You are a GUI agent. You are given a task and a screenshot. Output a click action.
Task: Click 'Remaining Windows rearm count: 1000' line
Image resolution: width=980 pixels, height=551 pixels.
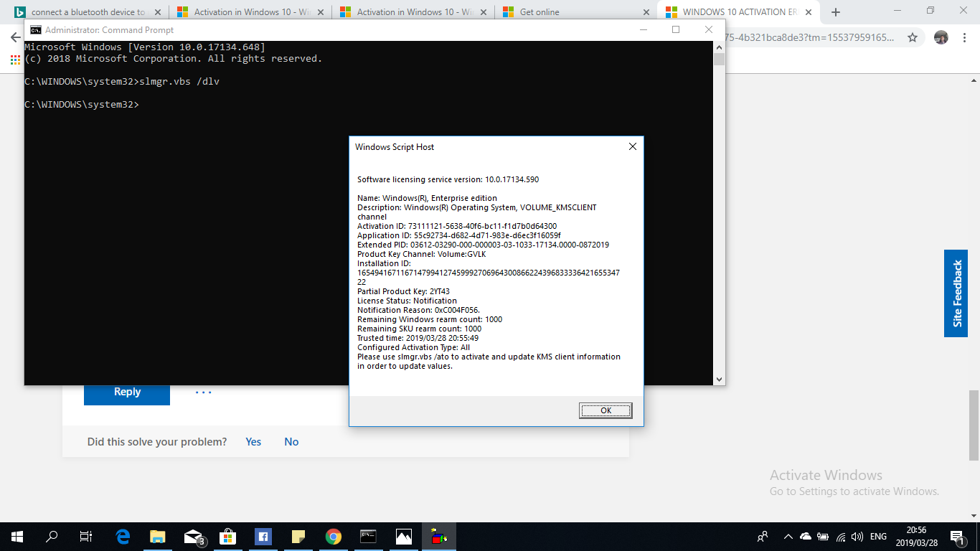click(x=430, y=319)
